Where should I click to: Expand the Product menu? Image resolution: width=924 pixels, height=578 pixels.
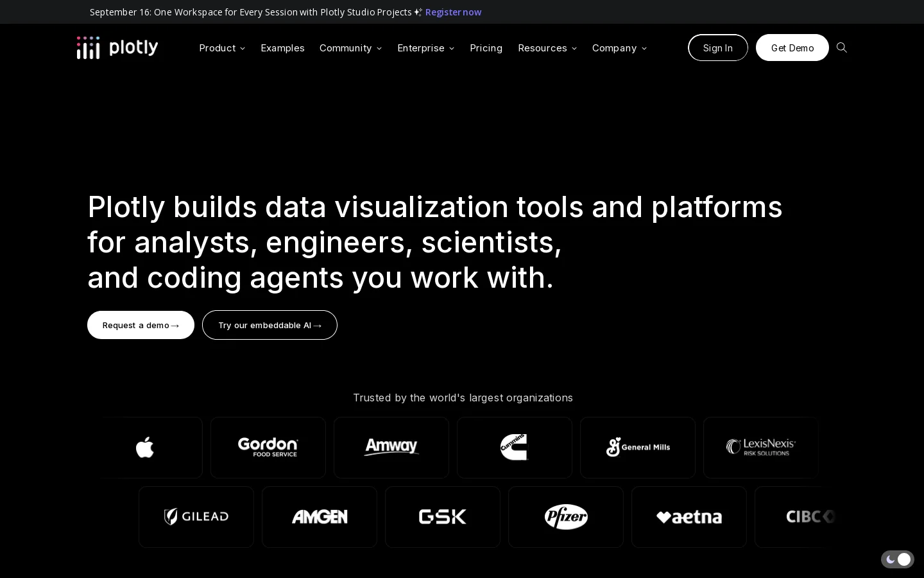pos(222,48)
